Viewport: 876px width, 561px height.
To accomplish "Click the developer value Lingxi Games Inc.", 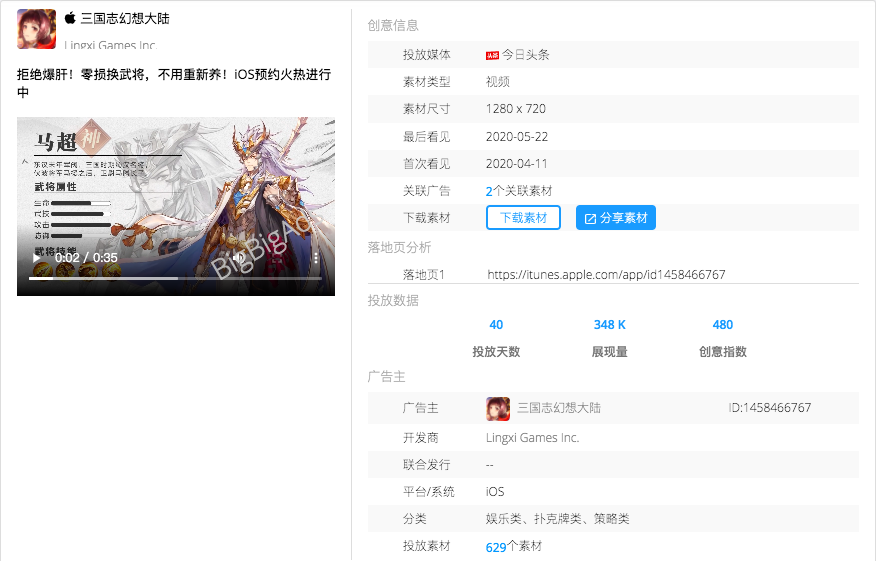I will pos(532,438).
